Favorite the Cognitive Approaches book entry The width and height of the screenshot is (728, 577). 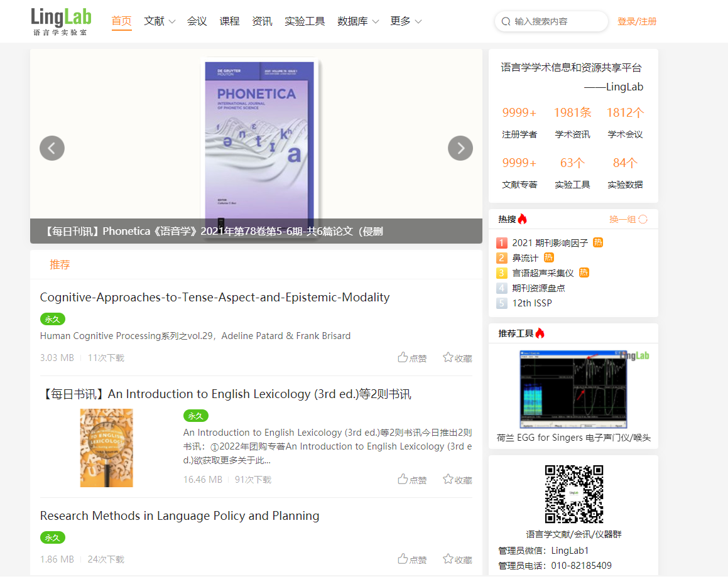coord(457,358)
